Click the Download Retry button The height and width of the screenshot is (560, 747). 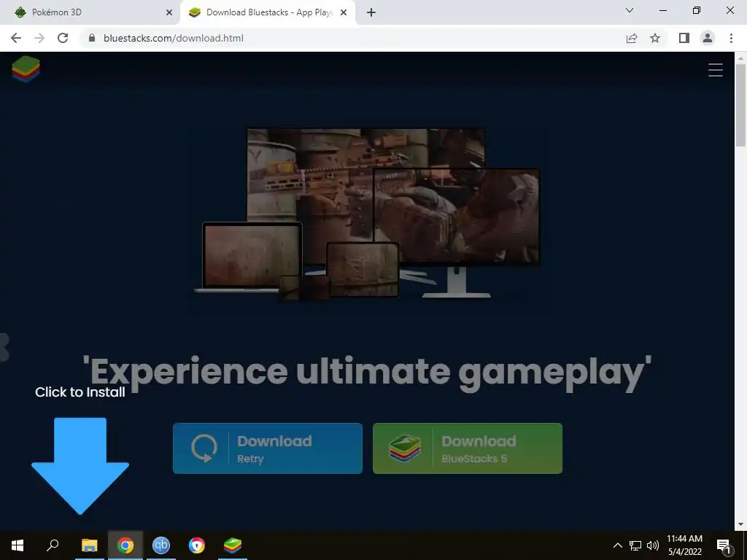[x=267, y=448]
